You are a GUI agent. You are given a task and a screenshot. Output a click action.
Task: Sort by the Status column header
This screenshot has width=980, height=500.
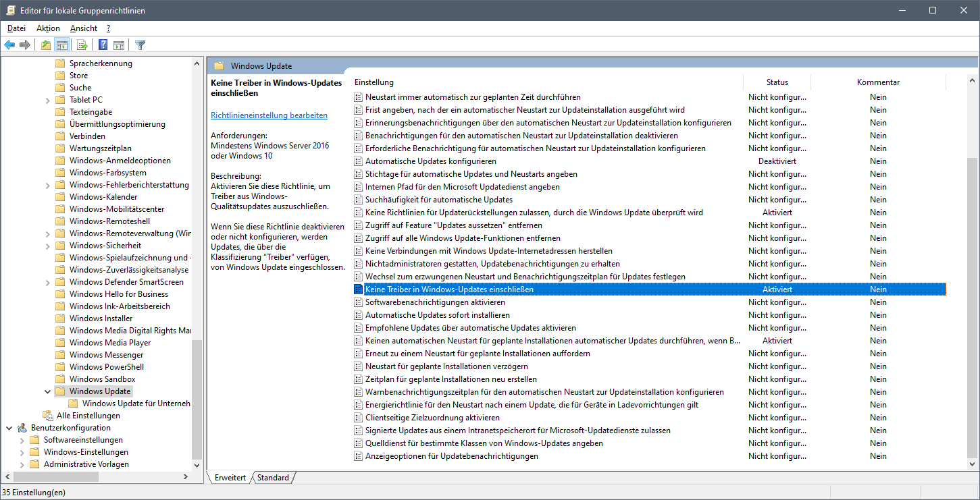point(777,82)
